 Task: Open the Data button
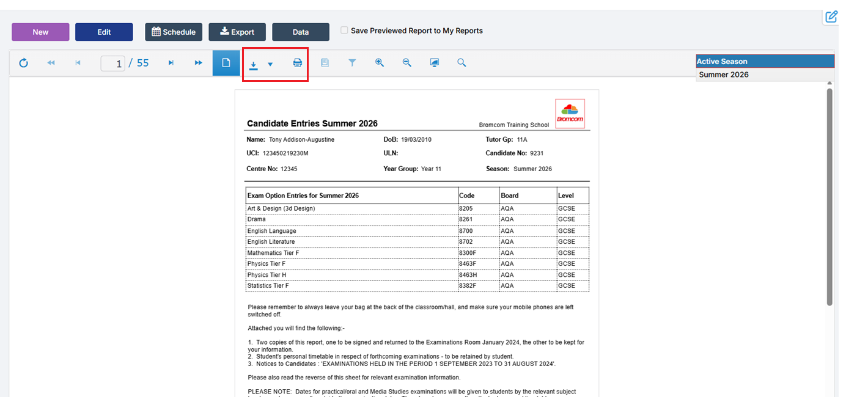[301, 32]
